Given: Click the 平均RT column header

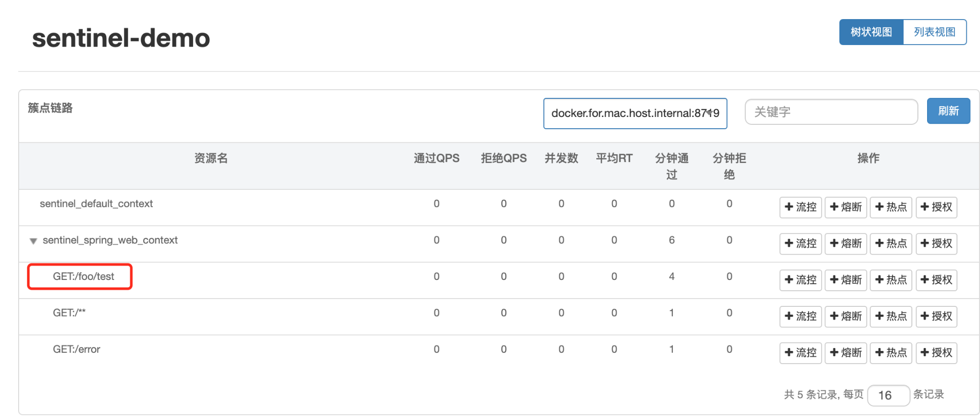Looking at the screenshot, I should 614,158.
